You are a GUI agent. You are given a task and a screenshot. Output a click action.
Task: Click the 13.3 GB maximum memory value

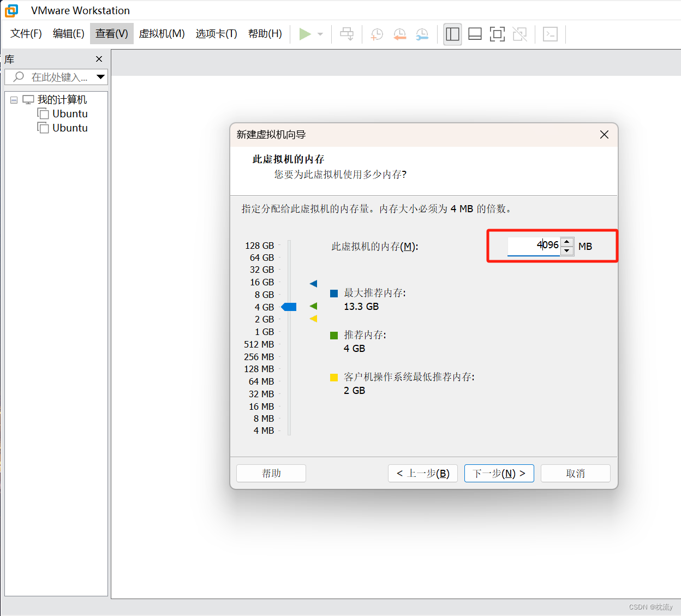361,307
